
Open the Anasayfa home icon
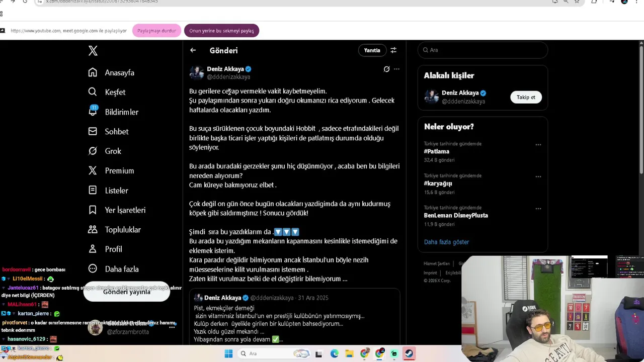pyautogui.click(x=93, y=72)
